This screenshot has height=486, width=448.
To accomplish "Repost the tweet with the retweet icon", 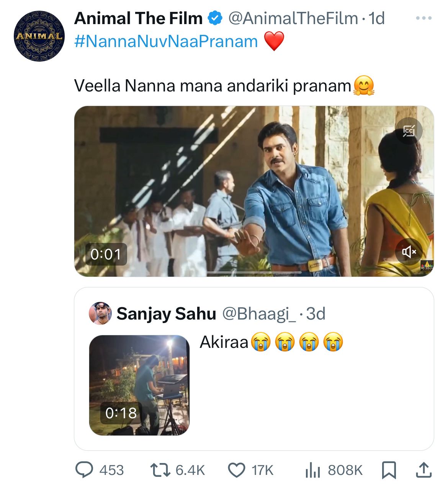I will tap(160, 470).
